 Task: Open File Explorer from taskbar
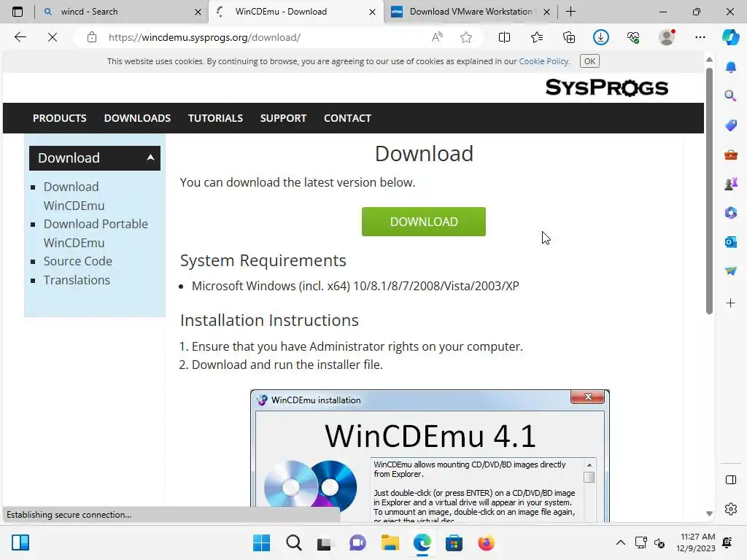390,542
